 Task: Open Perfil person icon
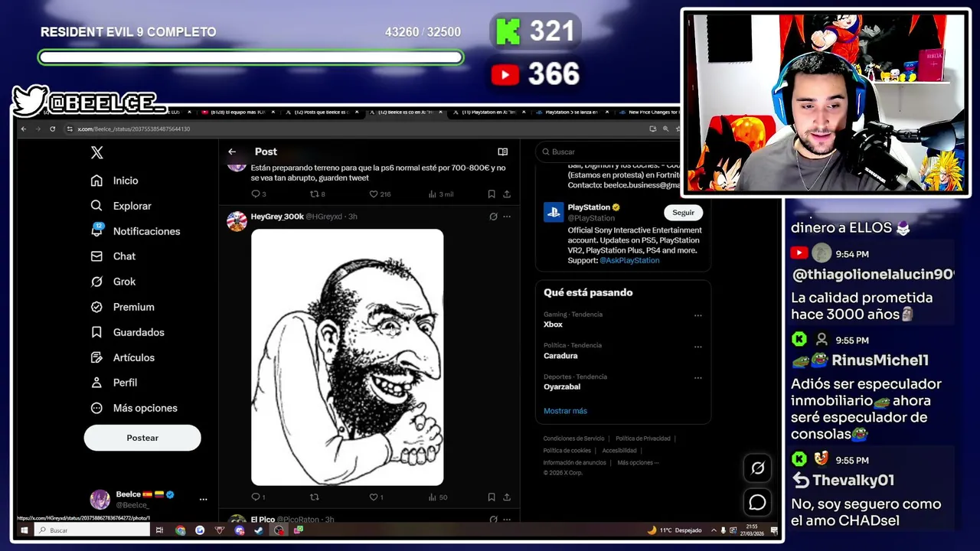point(96,383)
